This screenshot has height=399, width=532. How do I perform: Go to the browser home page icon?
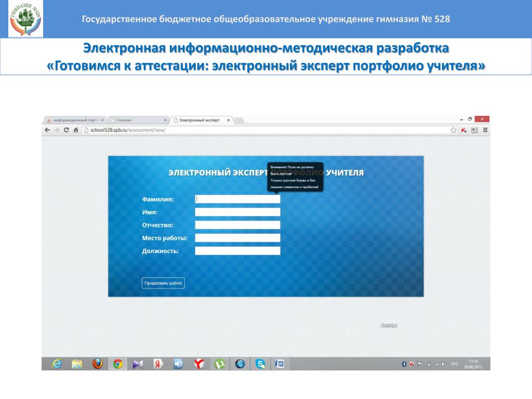coord(76,130)
